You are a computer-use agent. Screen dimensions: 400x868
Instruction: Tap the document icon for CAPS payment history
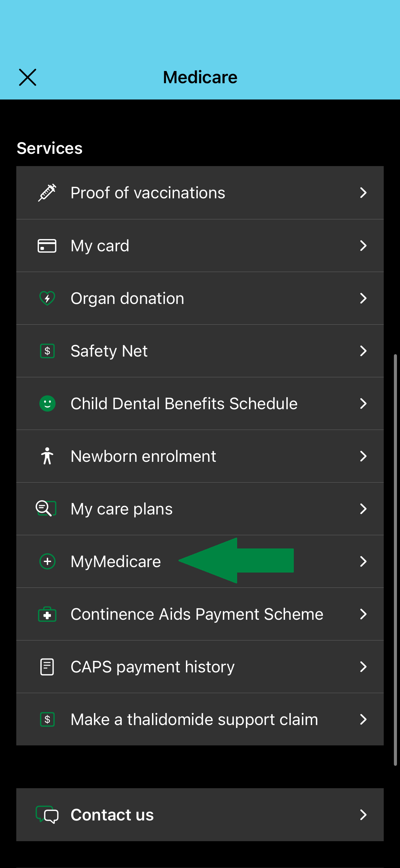47,667
